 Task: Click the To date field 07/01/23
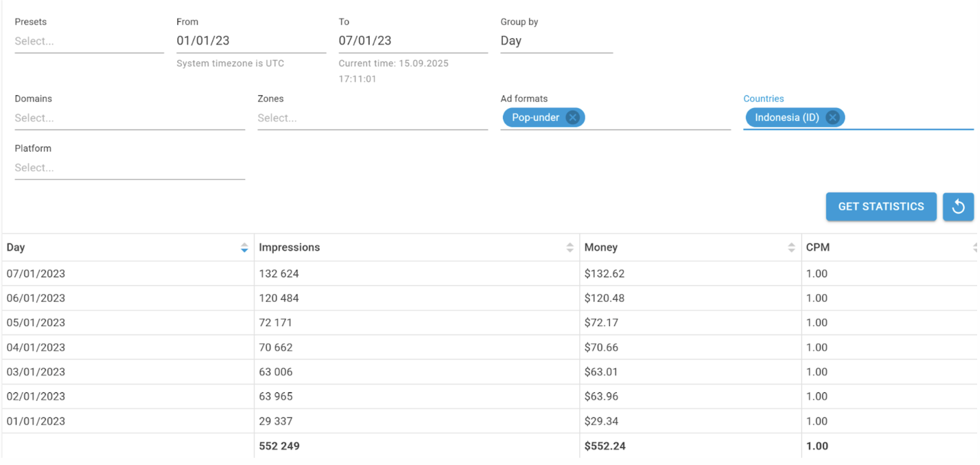click(413, 41)
